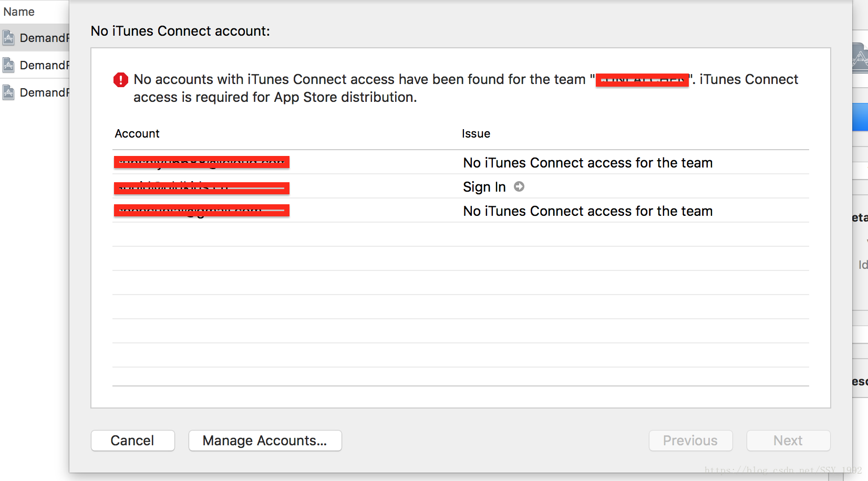Click the Sign In arrow icon

click(519, 186)
